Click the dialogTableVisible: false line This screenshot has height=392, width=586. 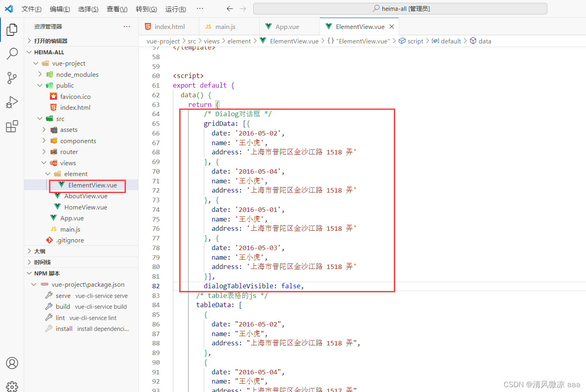(x=254, y=286)
